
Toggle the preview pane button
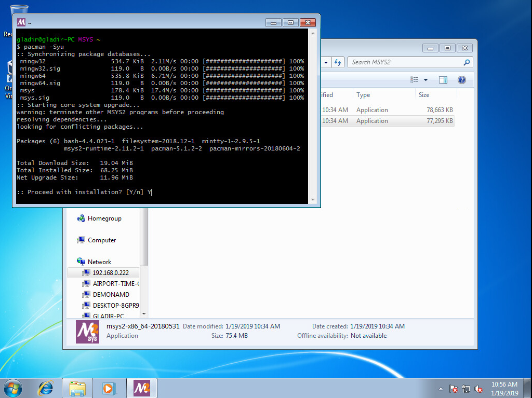[x=443, y=80]
